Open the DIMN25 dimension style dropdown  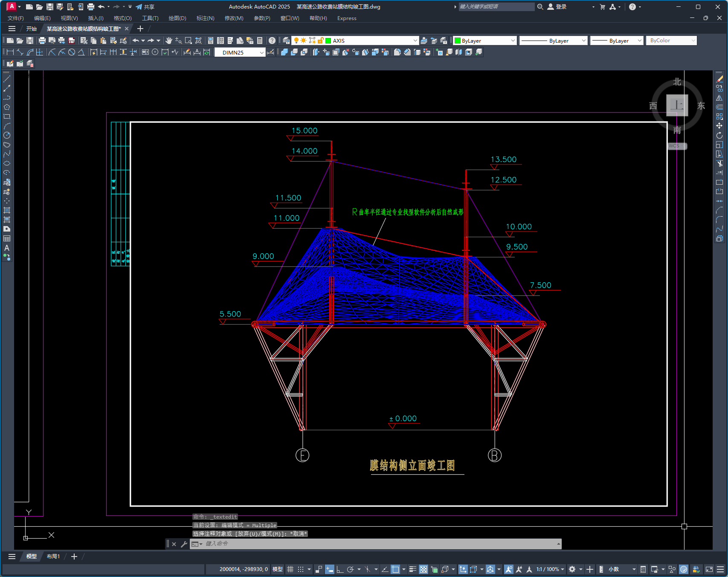pyautogui.click(x=261, y=52)
